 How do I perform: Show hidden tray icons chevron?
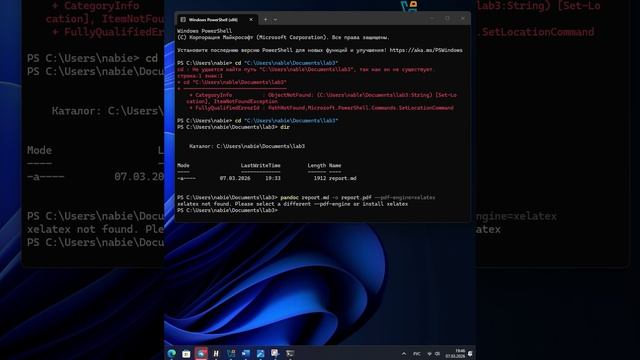(x=404, y=354)
